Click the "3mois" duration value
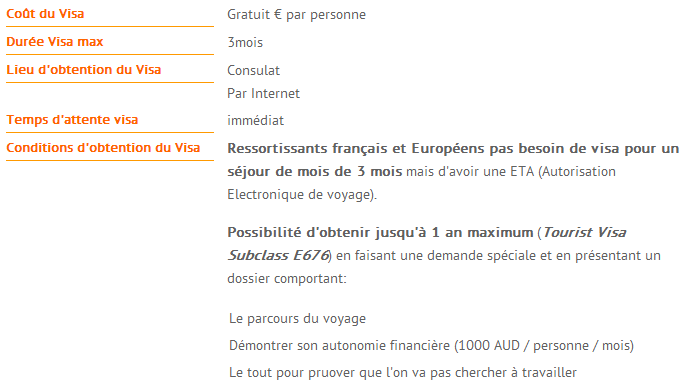 pyautogui.click(x=245, y=43)
